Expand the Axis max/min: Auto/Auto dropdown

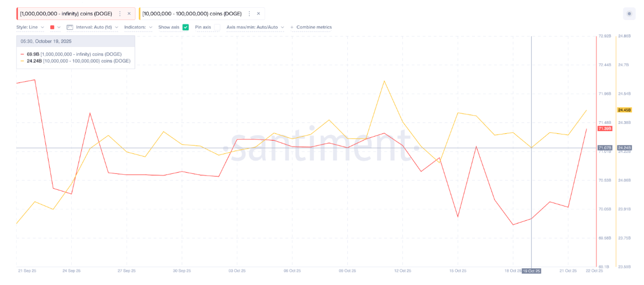pos(255,27)
